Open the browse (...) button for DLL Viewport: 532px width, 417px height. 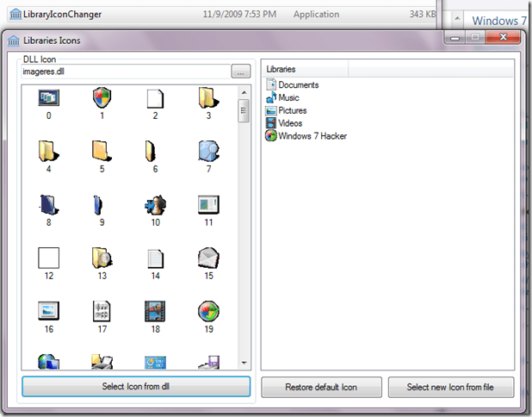241,72
